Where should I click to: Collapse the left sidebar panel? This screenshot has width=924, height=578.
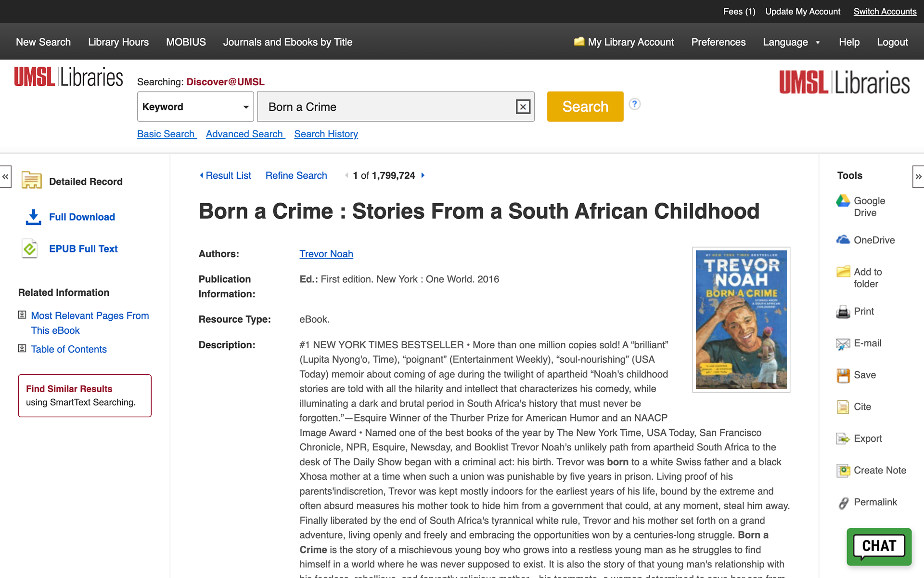tap(5, 177)
